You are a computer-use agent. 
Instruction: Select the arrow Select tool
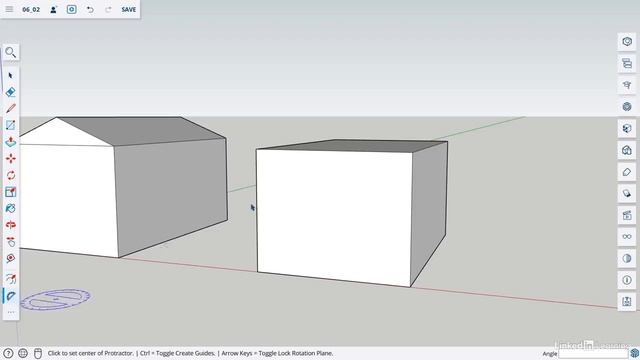(x=11, y=76)
